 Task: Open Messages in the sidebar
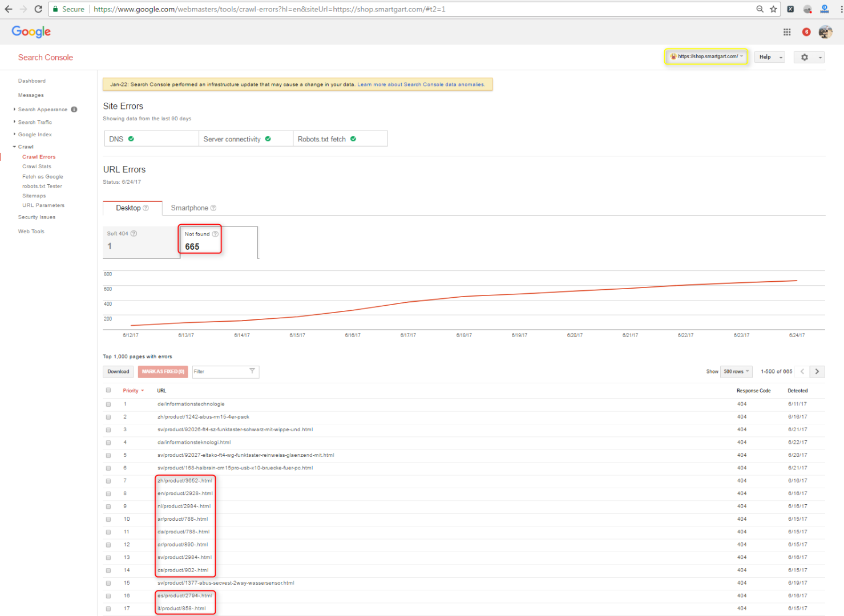[31, 95]
